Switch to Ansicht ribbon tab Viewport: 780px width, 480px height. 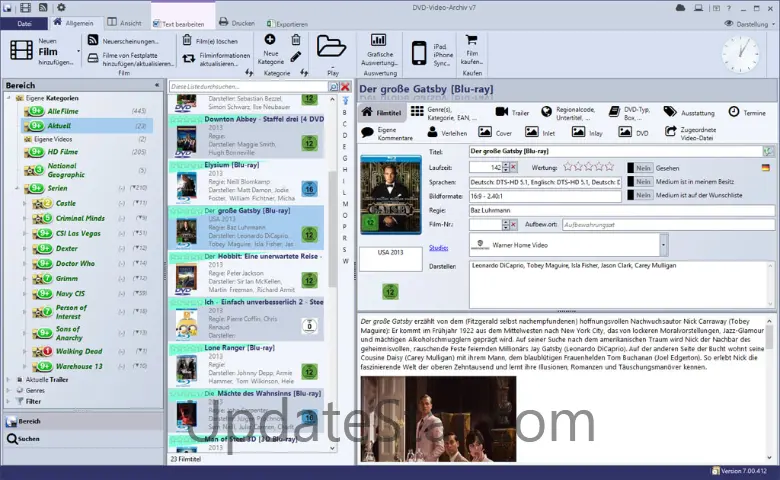pos(125,23)
